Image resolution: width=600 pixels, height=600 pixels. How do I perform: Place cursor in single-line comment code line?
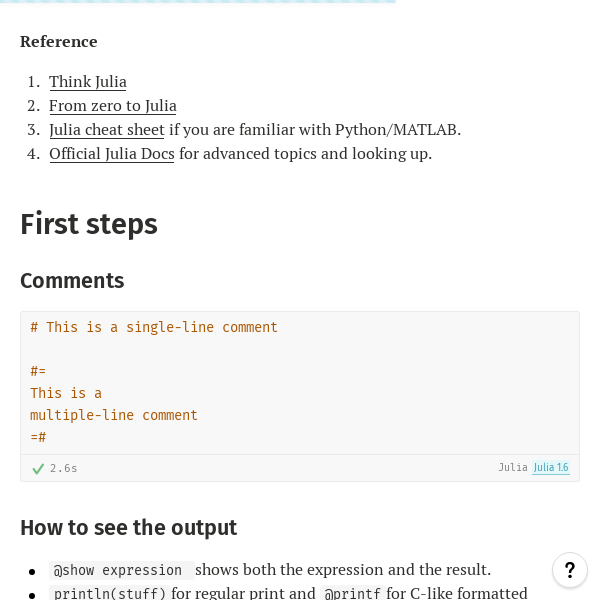tap(154, 328)
